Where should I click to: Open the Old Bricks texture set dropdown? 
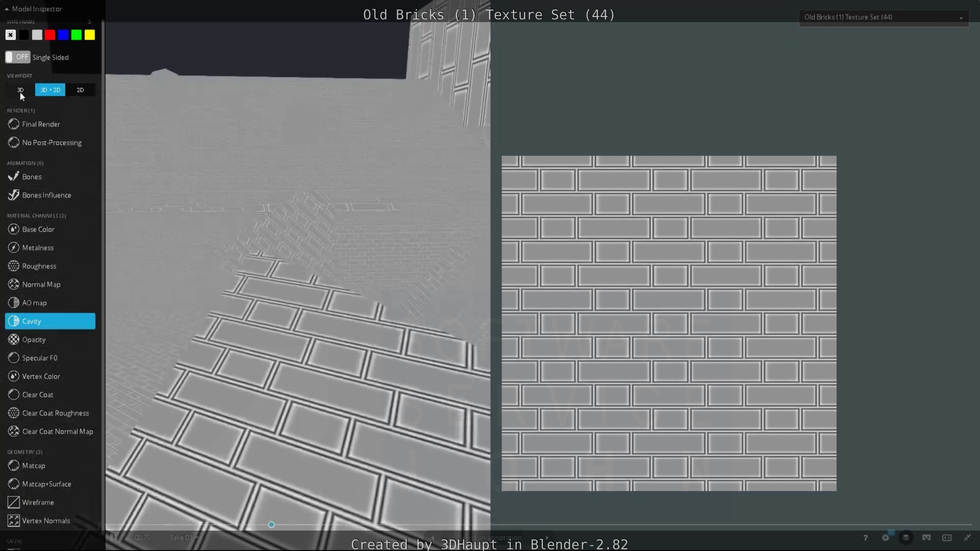(883, 17)
